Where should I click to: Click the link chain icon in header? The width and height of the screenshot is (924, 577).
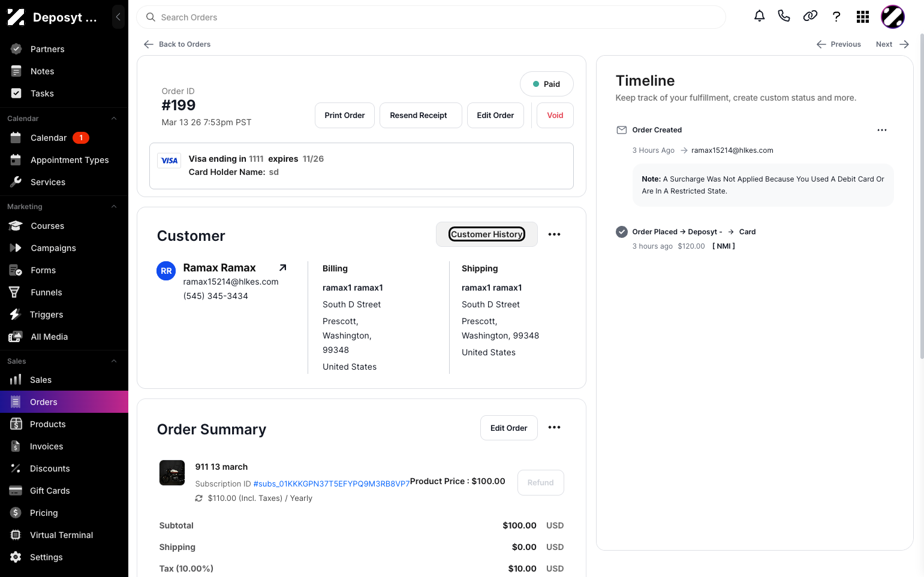pos(810,16)
